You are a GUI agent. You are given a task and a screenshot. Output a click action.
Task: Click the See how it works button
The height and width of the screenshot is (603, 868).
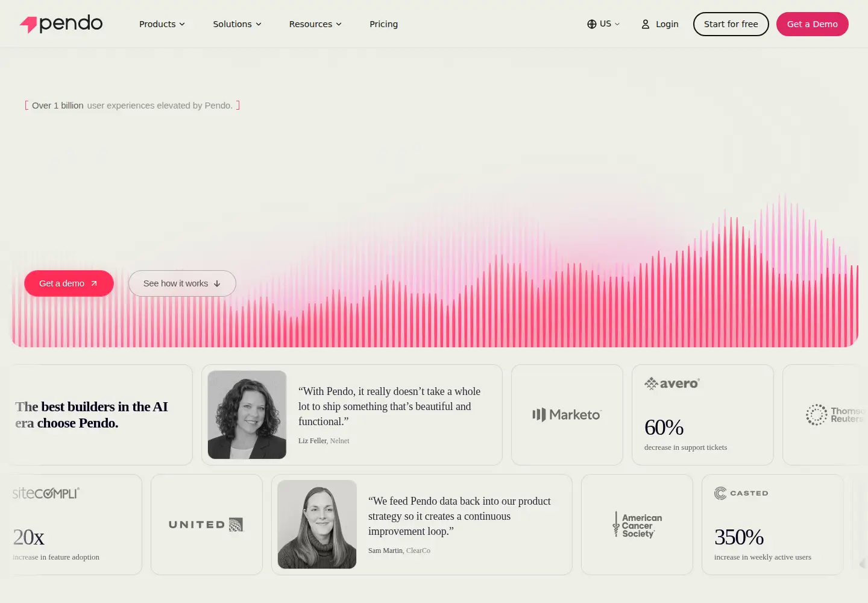click(182, 283)
